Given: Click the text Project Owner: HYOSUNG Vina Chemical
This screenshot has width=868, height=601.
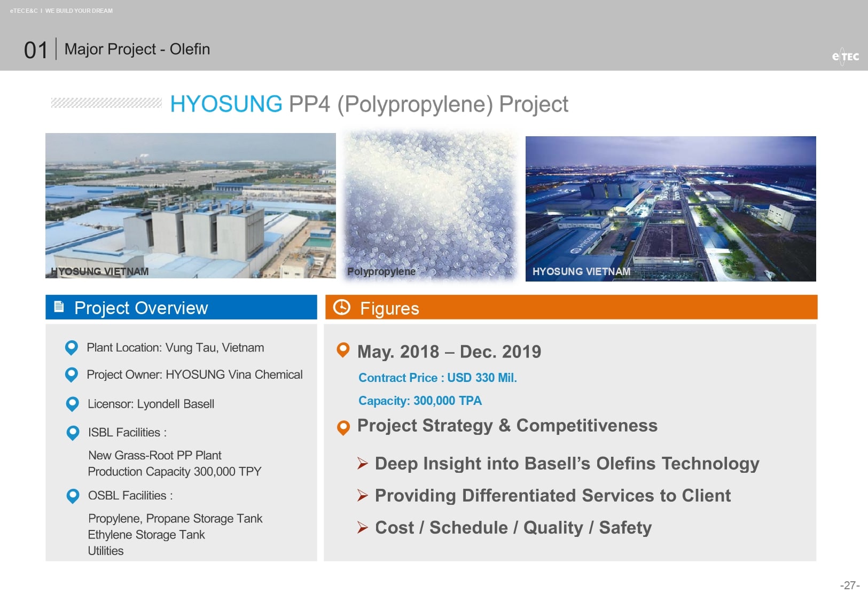Looking at the screenshot, I should [x=194, y=375].
